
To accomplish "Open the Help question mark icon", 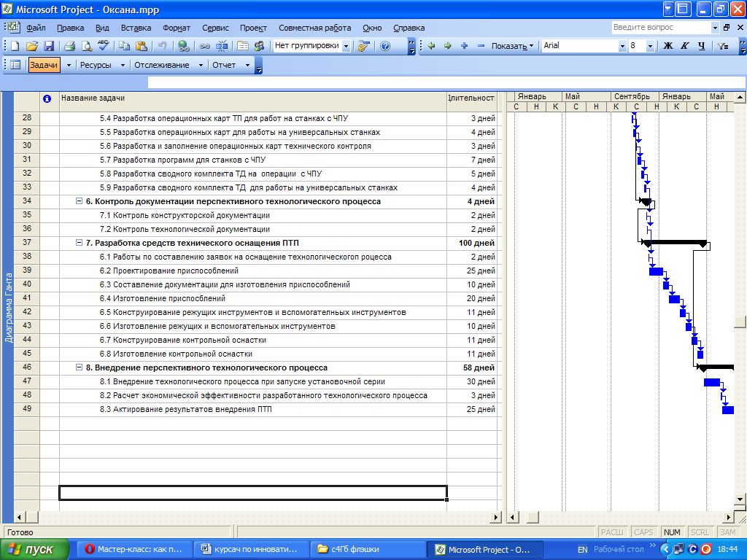I will click(384, 46).
